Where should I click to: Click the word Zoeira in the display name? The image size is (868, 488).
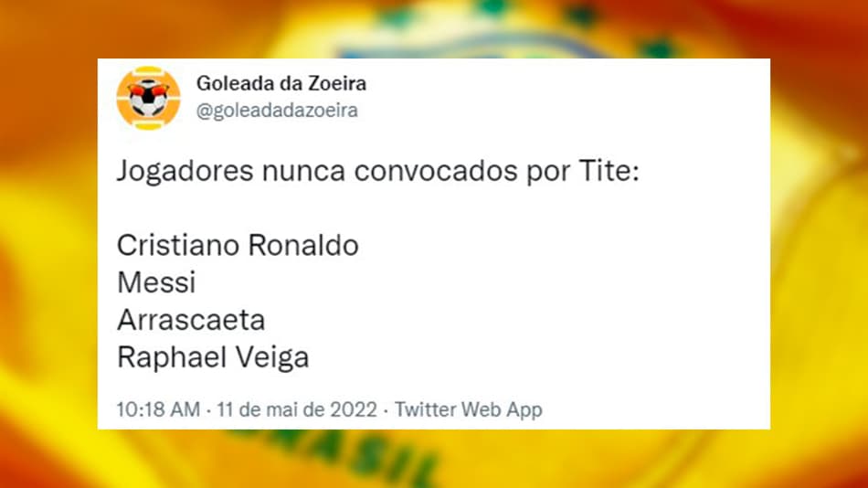pos(337,84)
